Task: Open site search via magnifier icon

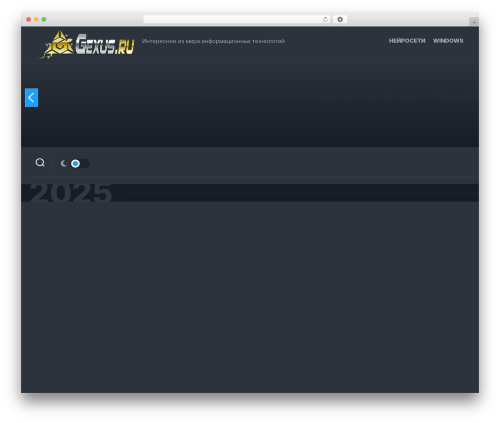Action: tap(40, 163)
